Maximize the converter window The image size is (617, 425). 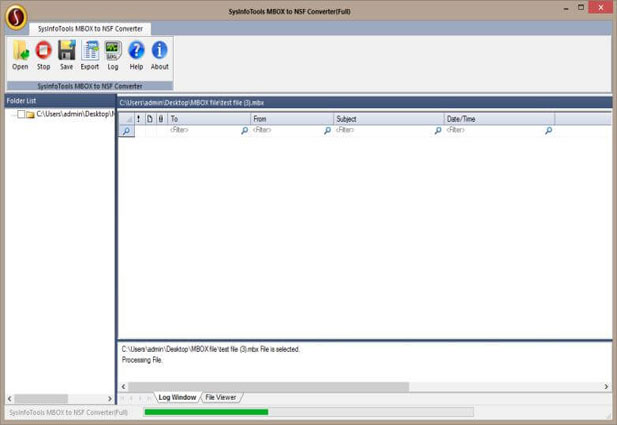pyautogui.click(x=581, y=8)
